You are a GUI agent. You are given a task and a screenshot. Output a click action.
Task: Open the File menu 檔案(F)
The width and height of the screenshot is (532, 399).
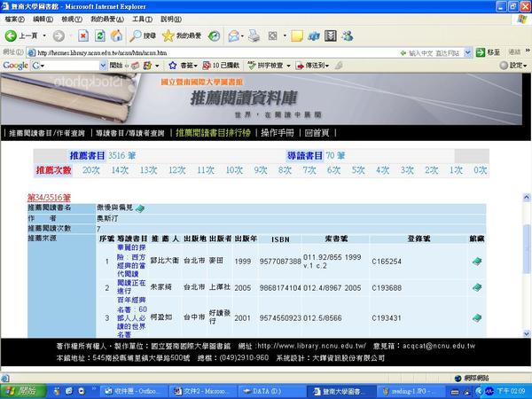tap(14, 20)
